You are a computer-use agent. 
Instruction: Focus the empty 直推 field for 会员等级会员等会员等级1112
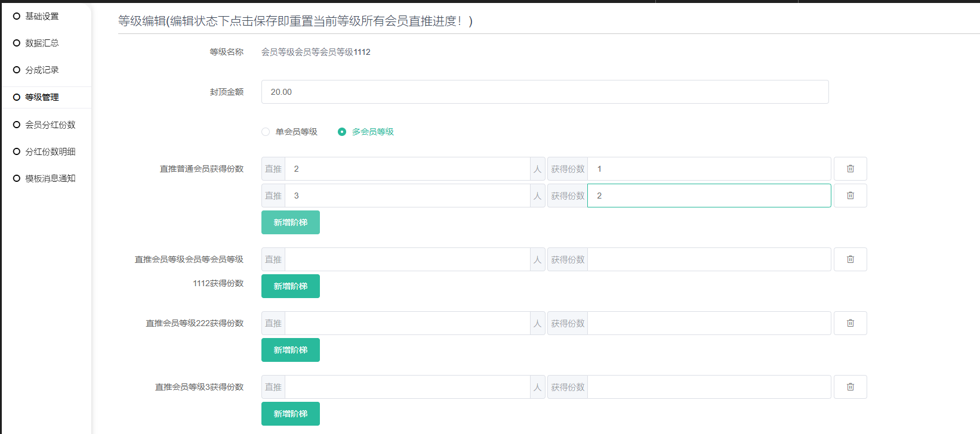coord(408,259)
